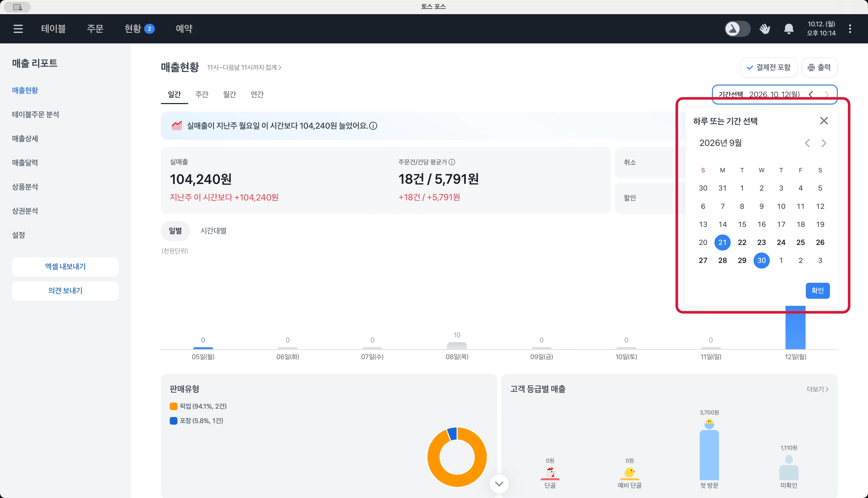Click 엑셀 내보내기 button

click(x=65, y=267)
